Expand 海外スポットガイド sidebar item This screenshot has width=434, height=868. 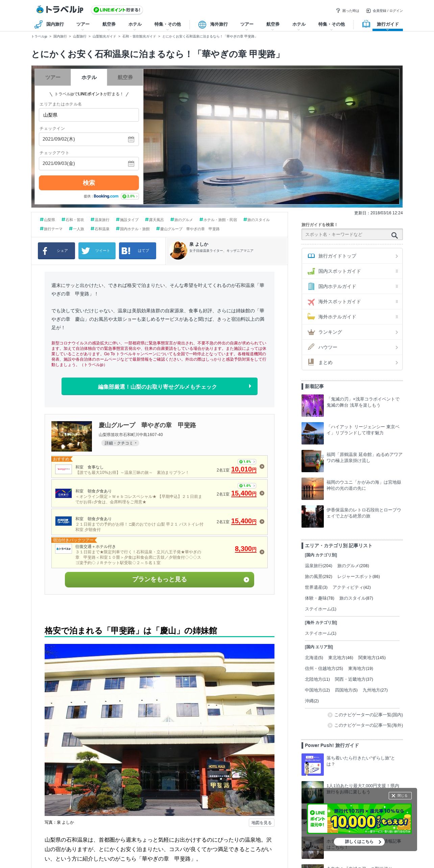tap(352, 302)
